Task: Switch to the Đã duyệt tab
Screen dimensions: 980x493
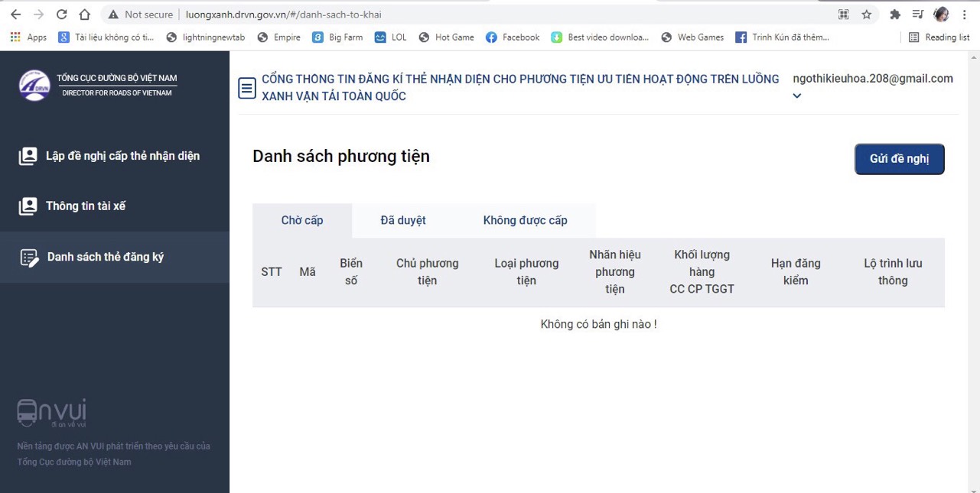Action: point(403,219)
